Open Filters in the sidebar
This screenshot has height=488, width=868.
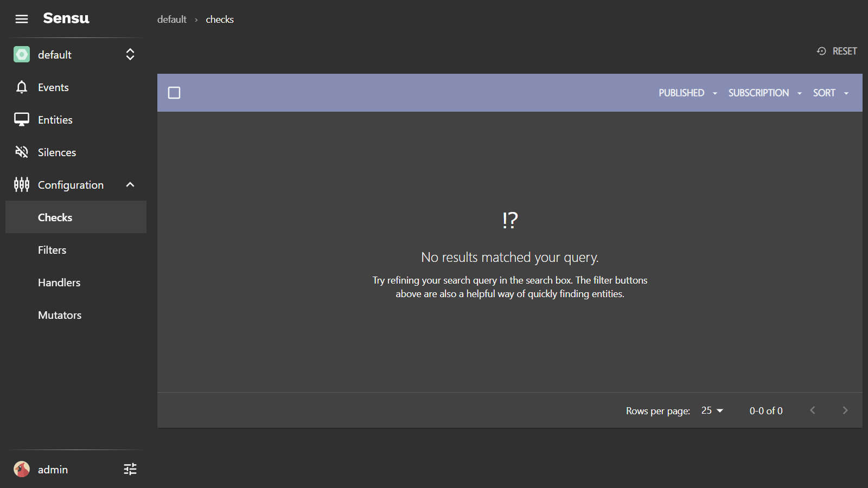[x=52, y=250]
